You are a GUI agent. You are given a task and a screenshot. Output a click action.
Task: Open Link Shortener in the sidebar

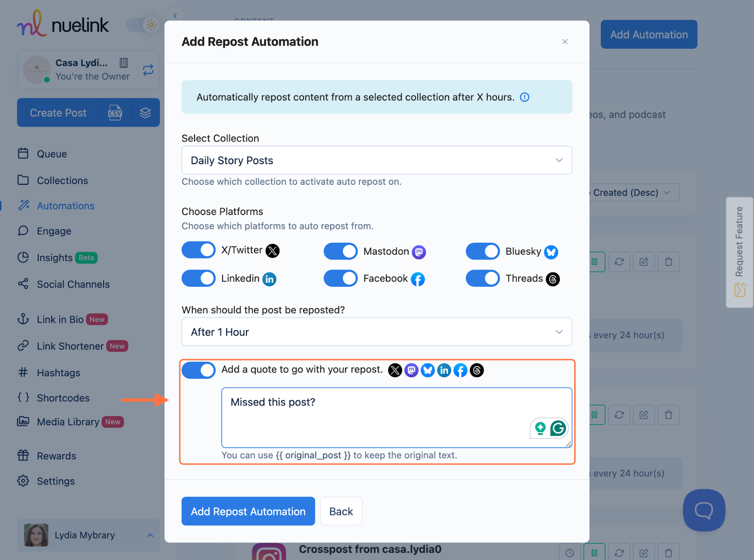(x=73, y=346)
